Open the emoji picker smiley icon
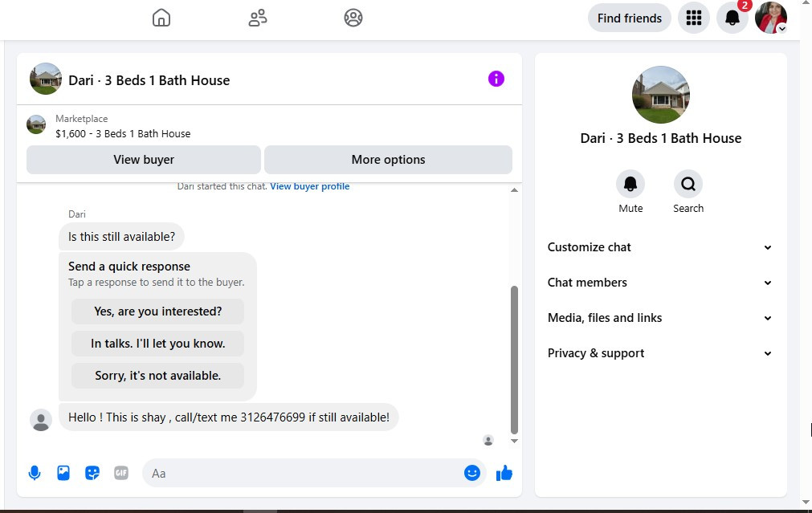 pyautogui.click(x=471, y=473)
